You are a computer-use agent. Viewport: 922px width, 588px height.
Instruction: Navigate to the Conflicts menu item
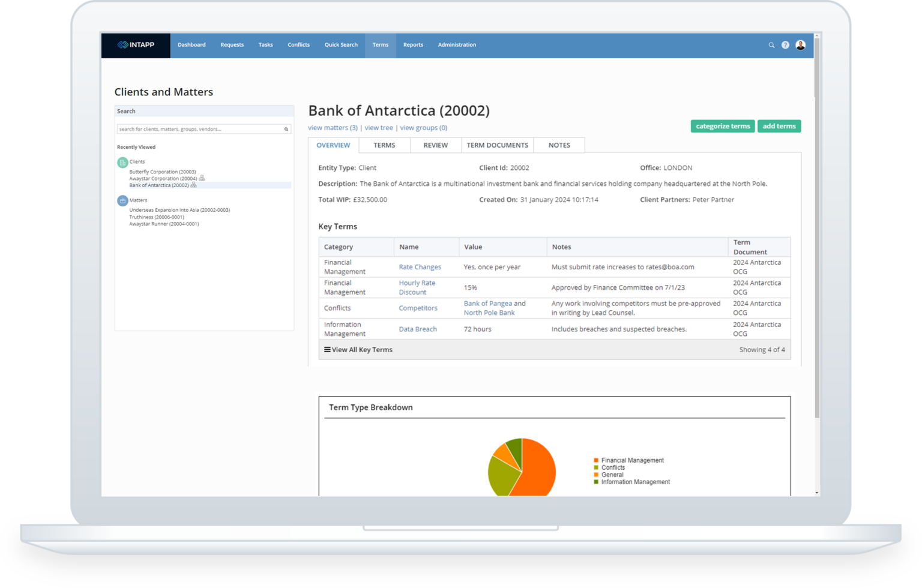(298, 44)
